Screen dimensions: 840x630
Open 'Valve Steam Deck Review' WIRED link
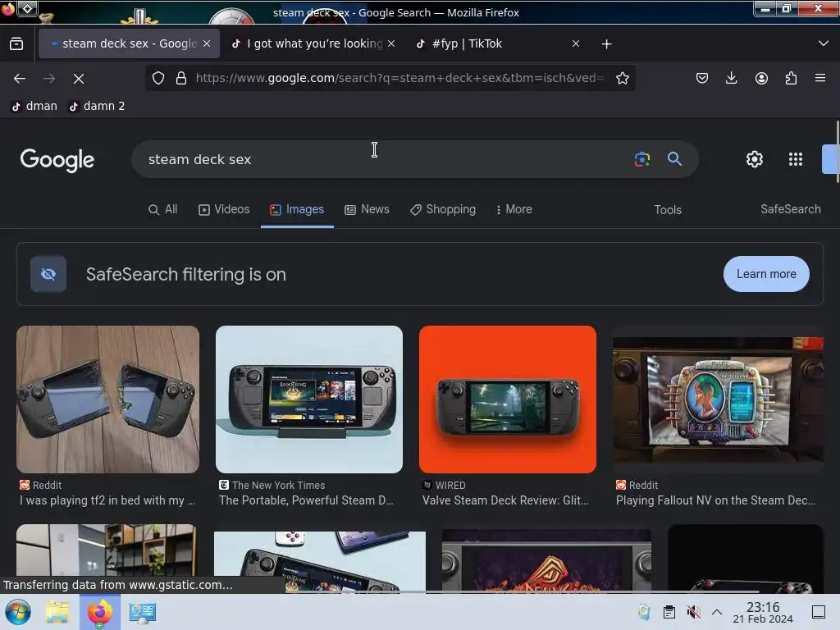click(x=505, y=500)
